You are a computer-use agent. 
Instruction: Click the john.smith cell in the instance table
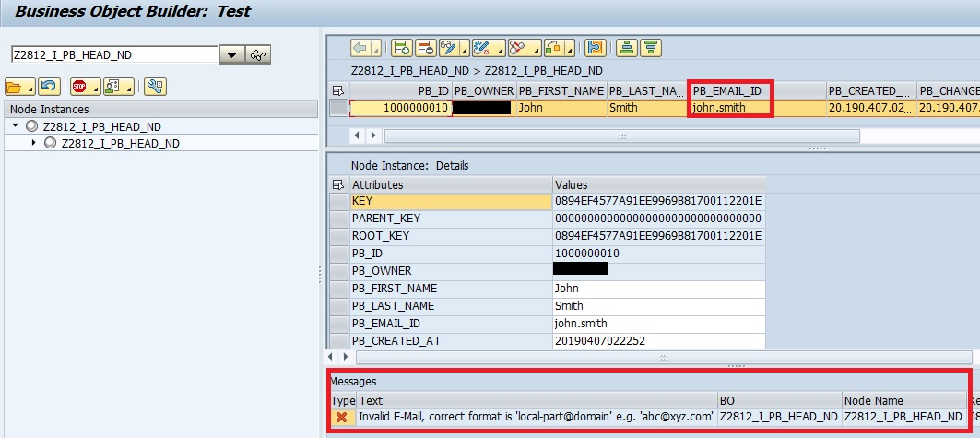[757, 108]
